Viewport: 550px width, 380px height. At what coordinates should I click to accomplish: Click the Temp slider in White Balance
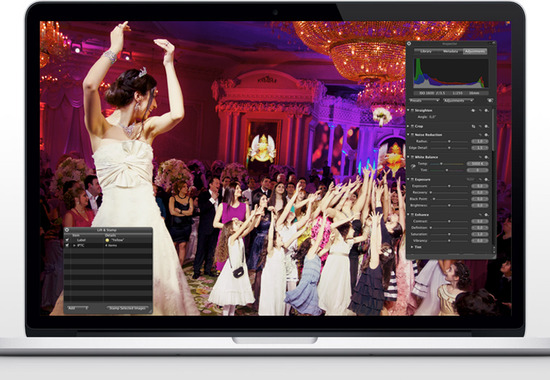447,164
